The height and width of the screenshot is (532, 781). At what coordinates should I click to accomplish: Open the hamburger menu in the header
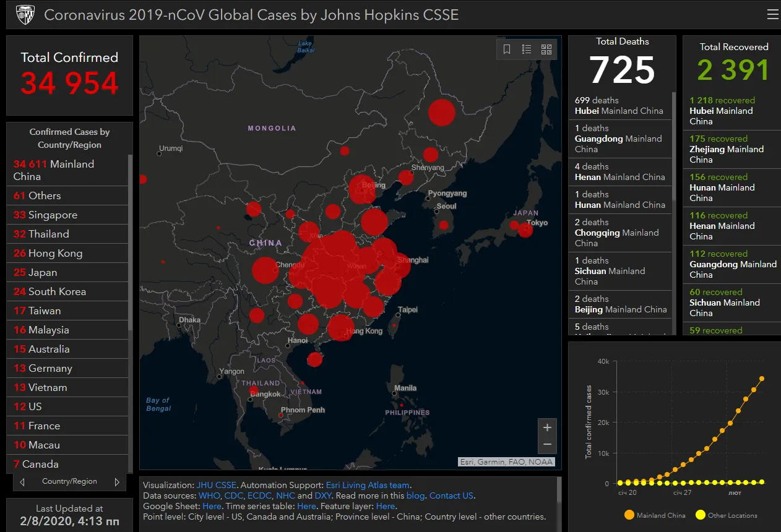[x=772, y=15]
